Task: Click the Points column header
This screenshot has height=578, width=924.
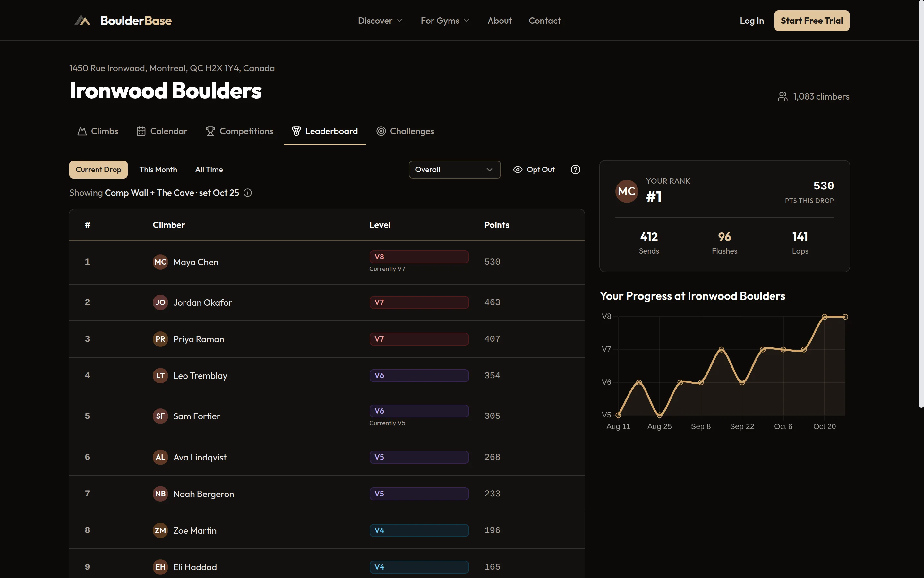Action: pos(496,225)
